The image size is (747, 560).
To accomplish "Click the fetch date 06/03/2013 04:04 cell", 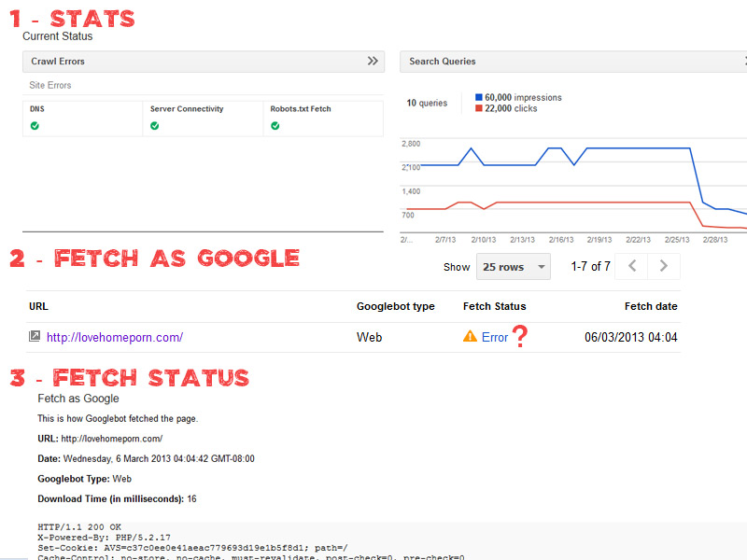I will point(631,337).
